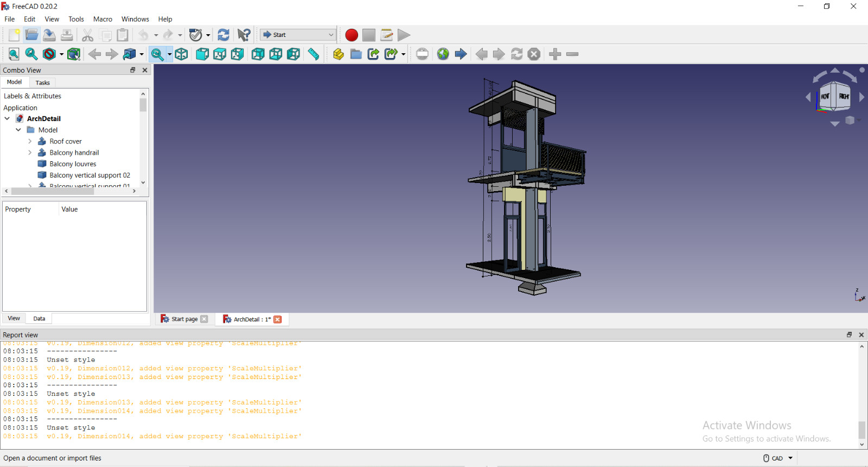Start macro recording with red button
The image size is (868, 467).
[x=352, y=35]
